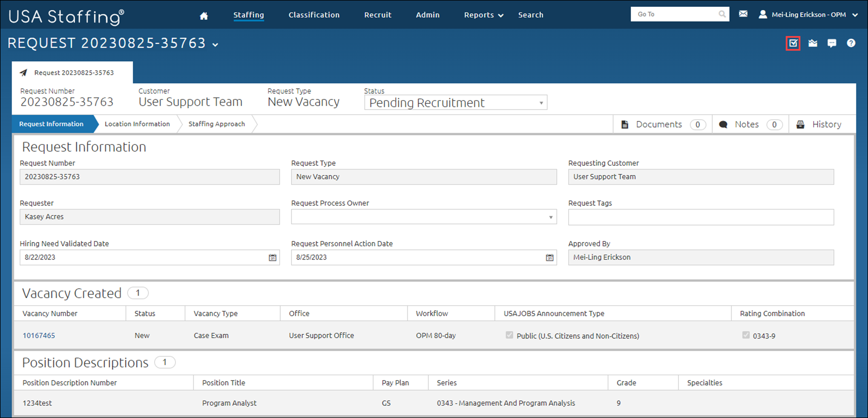This screenshot has width=868, height=418.
Task: Open Hiring Need Validated Date calendar picker
Action: 273,257
